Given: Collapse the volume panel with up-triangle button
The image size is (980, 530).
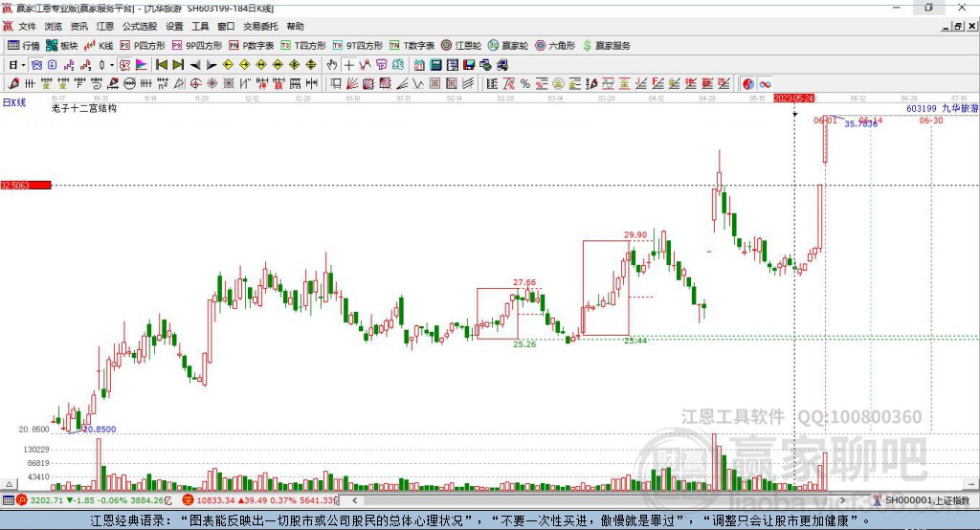Looking at the screenshot, I should 9,484.
